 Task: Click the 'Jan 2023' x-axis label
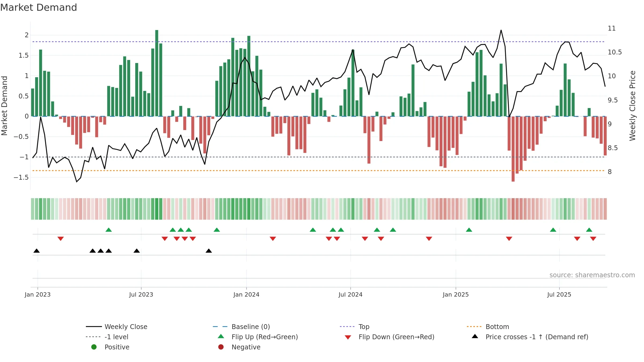point(38,294)
